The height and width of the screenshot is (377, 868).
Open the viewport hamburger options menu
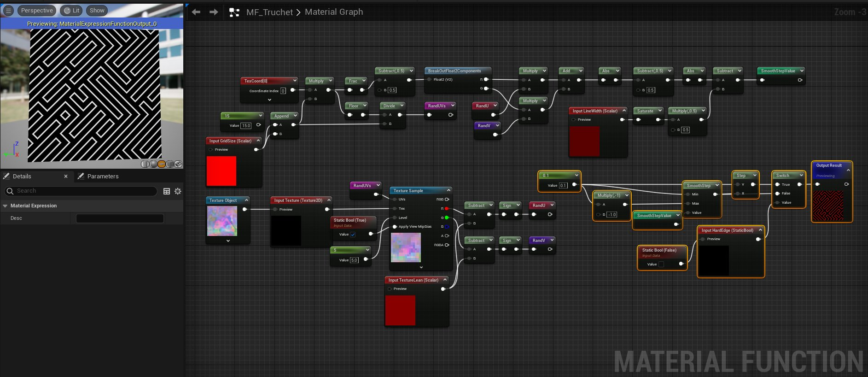(x=8, y=11)
